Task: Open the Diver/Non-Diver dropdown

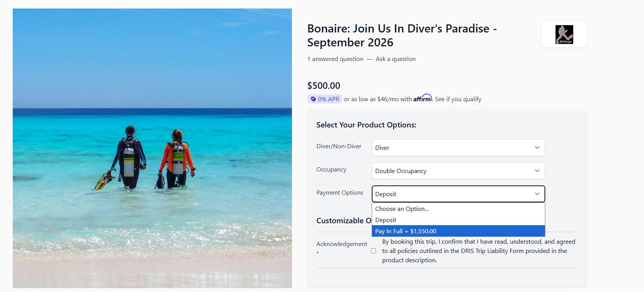Action: (x=458, y=148)
